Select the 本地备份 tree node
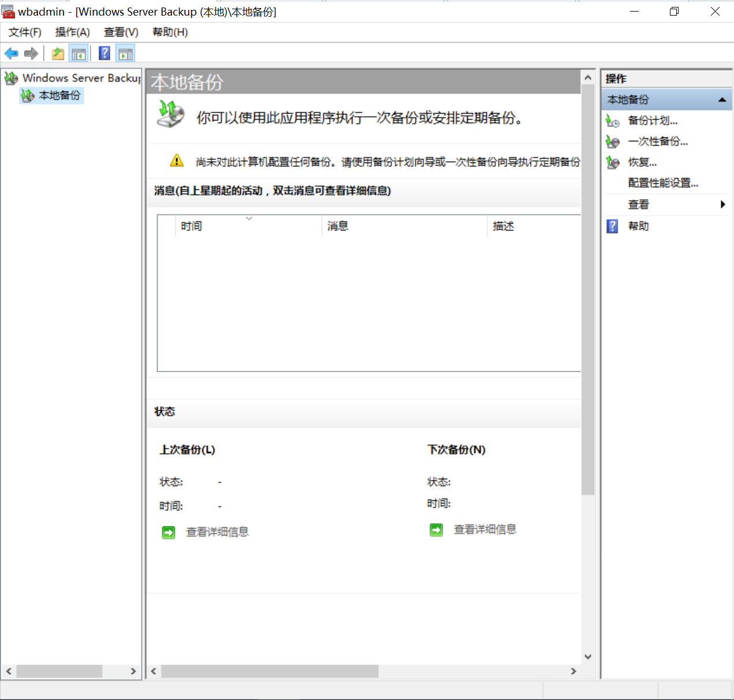 tap(52, 95)
